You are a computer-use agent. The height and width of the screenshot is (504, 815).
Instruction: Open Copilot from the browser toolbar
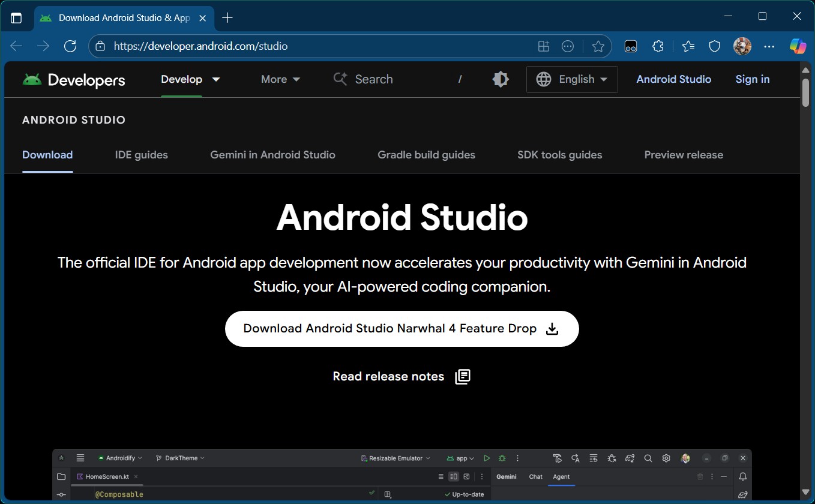pyautogui.click(x=797, y=46)
